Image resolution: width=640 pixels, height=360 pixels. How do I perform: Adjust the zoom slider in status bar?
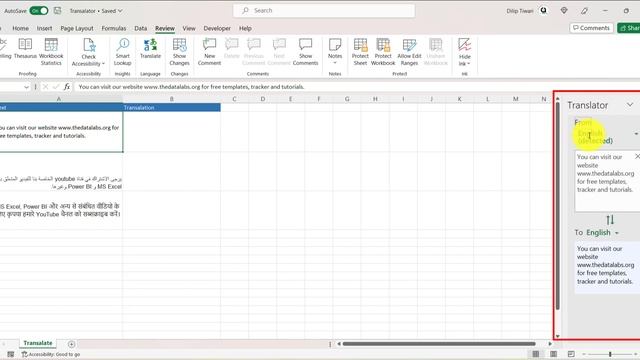[610, 354]
